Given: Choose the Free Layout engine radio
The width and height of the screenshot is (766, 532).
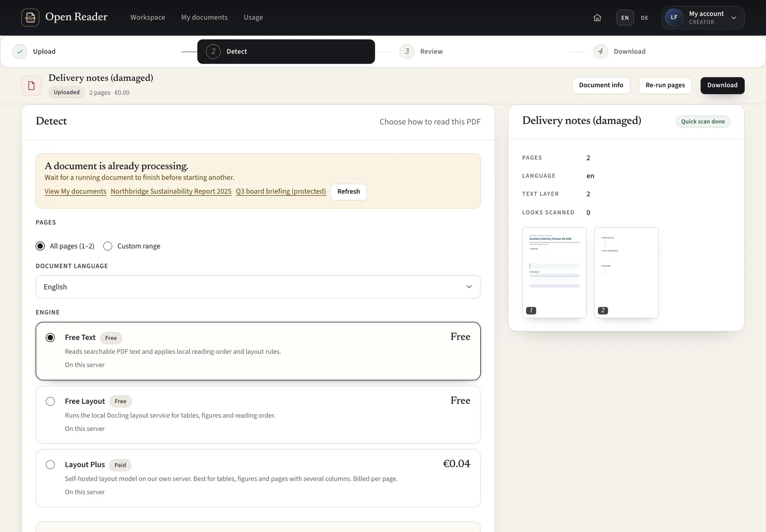Looking at the screenshot, I should pos(50,401).
